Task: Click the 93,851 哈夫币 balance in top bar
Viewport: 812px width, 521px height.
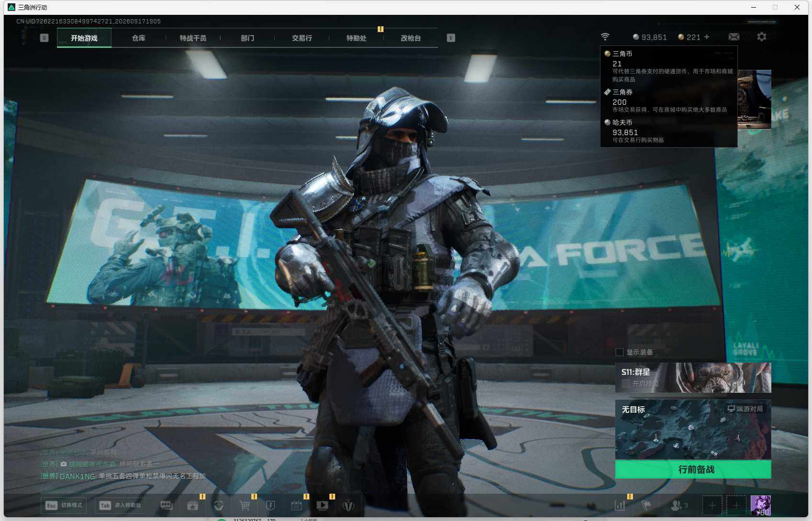Action: [x=650, y=37]
